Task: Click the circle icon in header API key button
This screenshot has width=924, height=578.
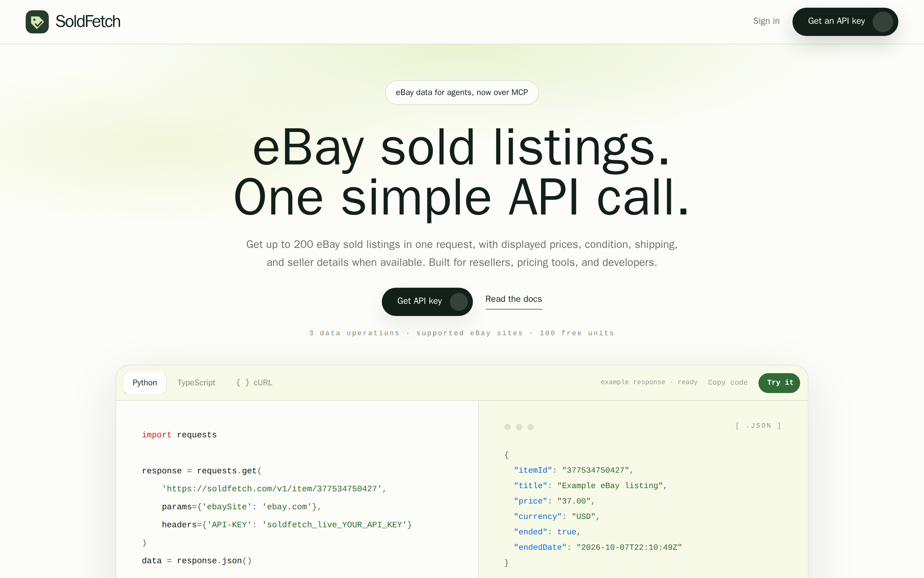Action: [882, 22]
